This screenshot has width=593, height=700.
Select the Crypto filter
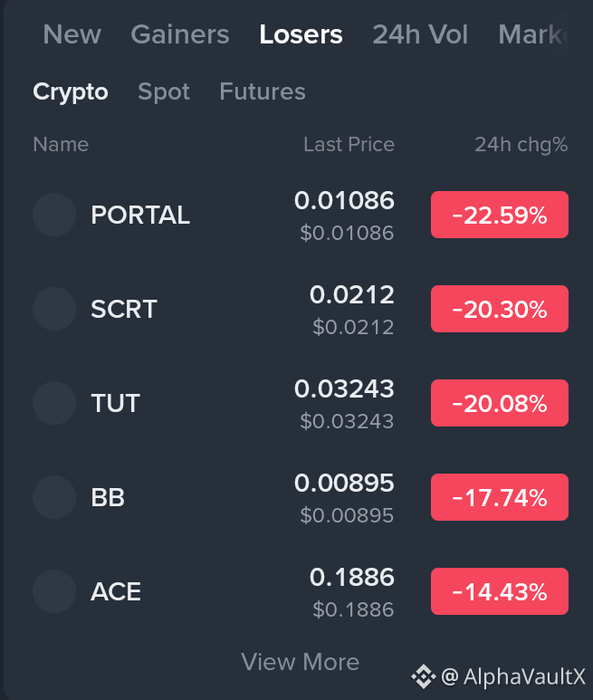(x=71, y=92)
